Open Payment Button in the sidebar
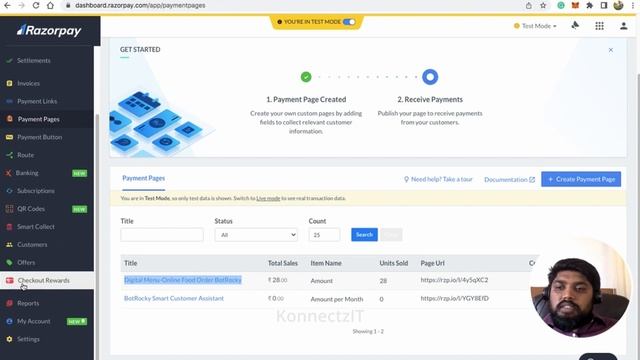Screen dimensions: 640x360 pos(40,137)
